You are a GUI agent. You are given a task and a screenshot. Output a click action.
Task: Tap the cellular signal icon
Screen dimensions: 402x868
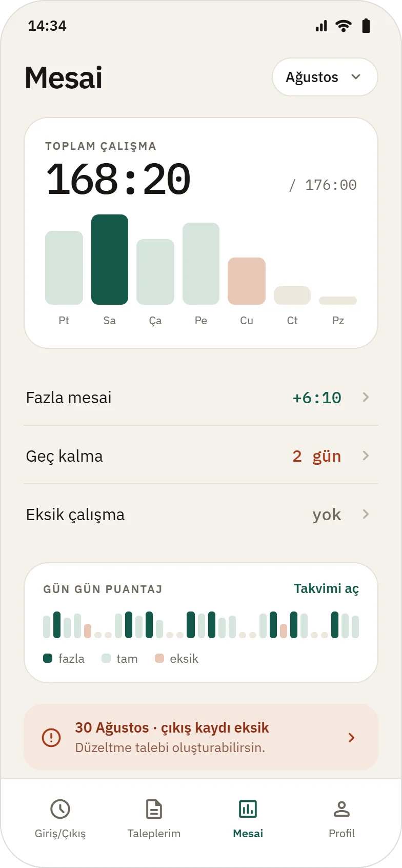(321, 26)
